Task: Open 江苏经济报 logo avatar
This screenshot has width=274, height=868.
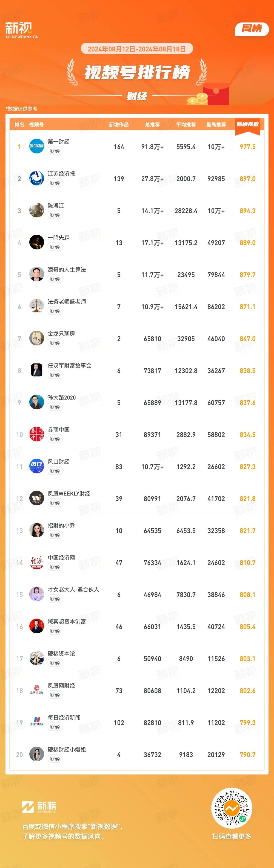Action: (x=36, y=178)
